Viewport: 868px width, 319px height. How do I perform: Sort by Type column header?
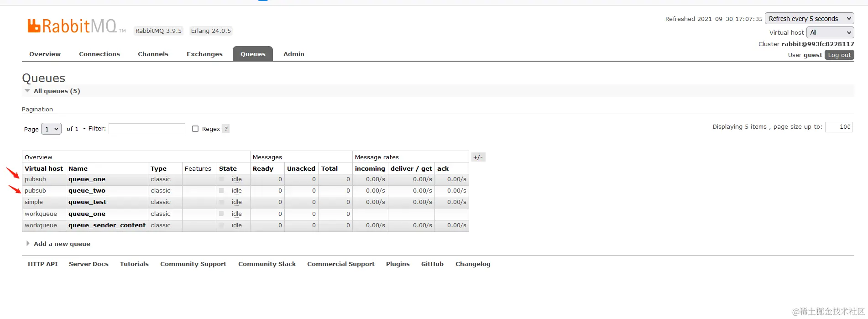pos(158,168)
